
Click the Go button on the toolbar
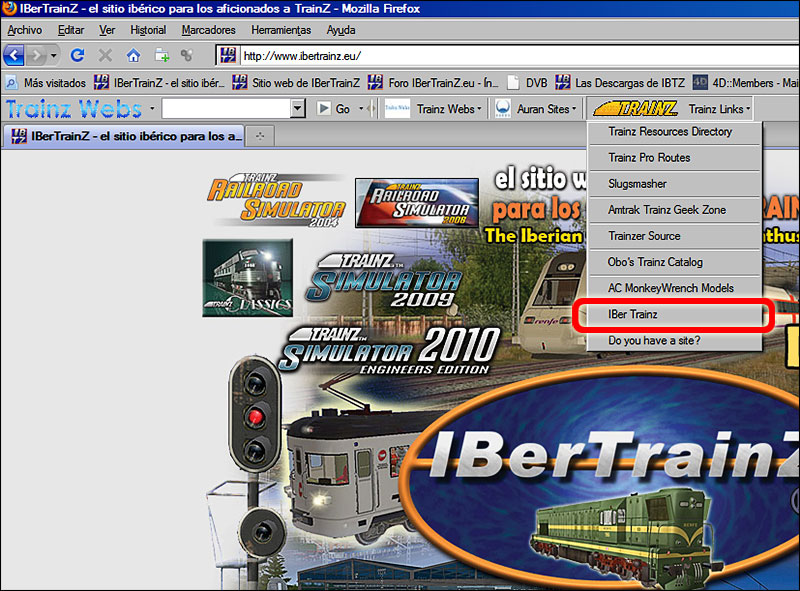coord(334,109)
